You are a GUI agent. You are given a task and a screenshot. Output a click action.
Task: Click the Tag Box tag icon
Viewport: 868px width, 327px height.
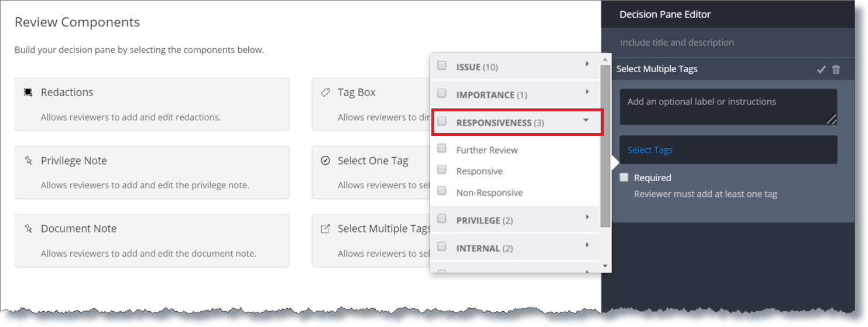point(325,92)
